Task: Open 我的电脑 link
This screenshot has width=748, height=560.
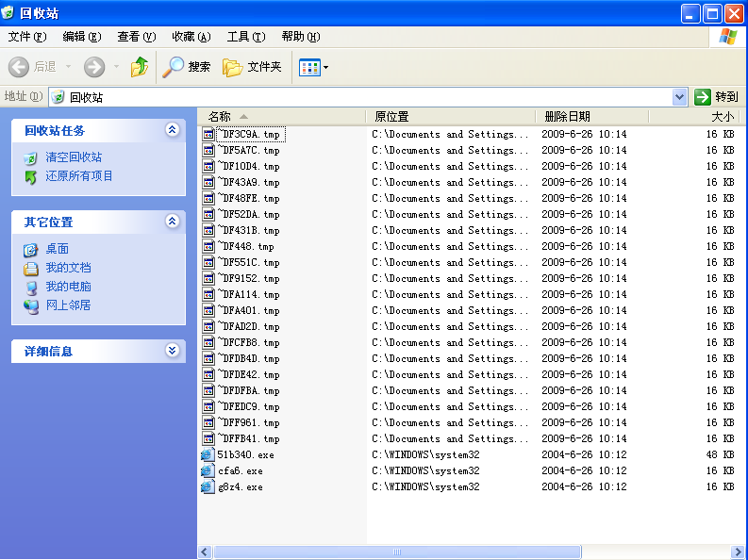Action: pos(68,287)
